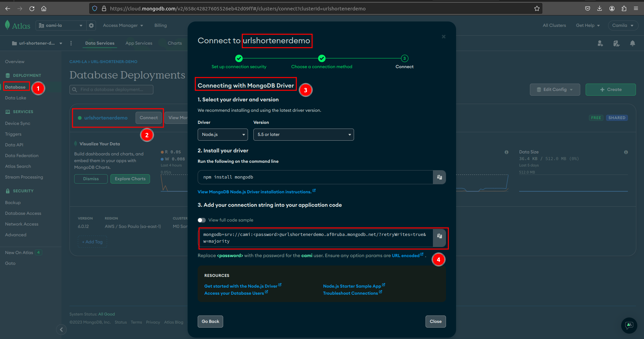Click Dismiss button
Screen dimensions: 644x339
tap(91, 179)
